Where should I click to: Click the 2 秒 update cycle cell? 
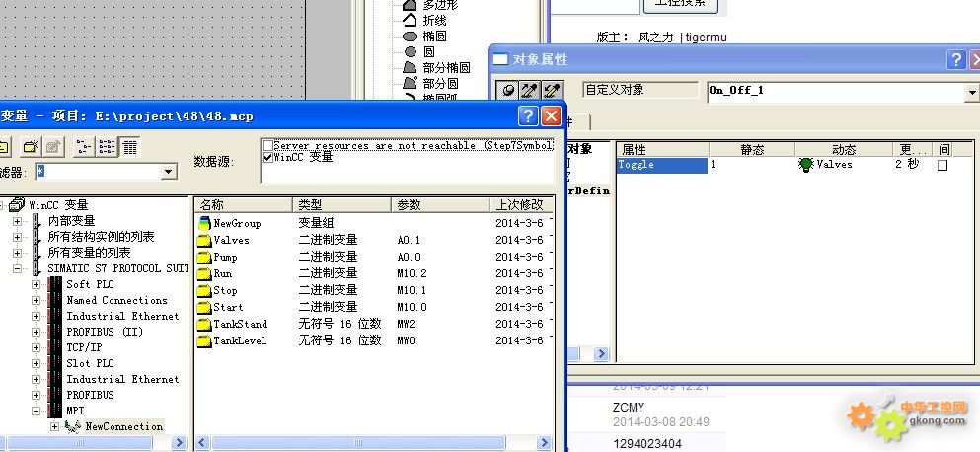(x=906, y=165)
